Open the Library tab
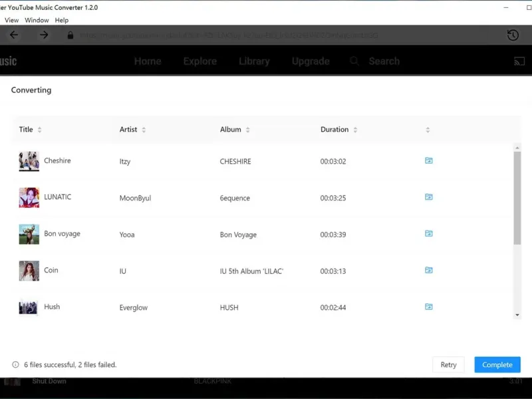Screen dimensions: 532x399 [x=254, y=61]
